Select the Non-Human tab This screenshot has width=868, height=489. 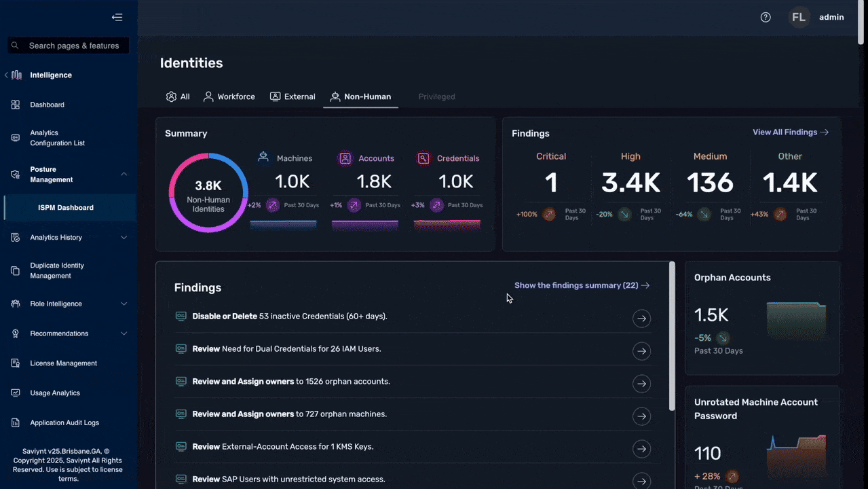(360, 96)
